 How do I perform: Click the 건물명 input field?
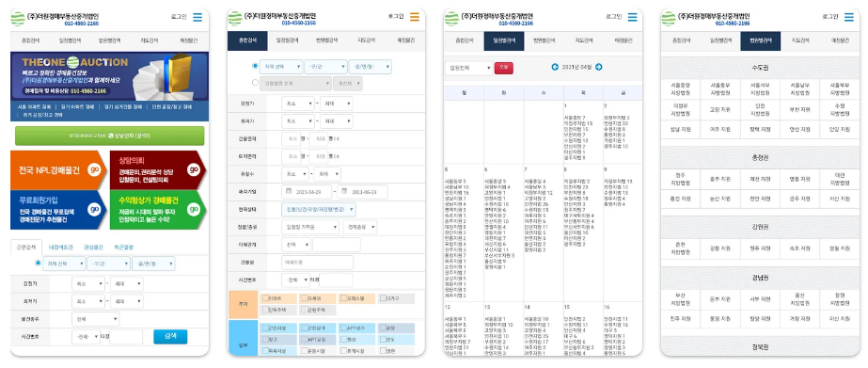[x=317, y=263]
